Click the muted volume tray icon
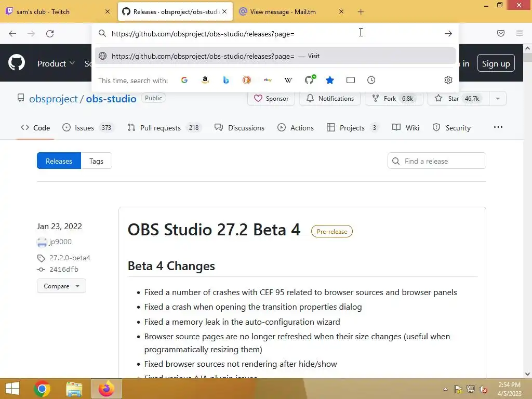The height and width of the screenshot is (399, 532). (x=483, y=389)
